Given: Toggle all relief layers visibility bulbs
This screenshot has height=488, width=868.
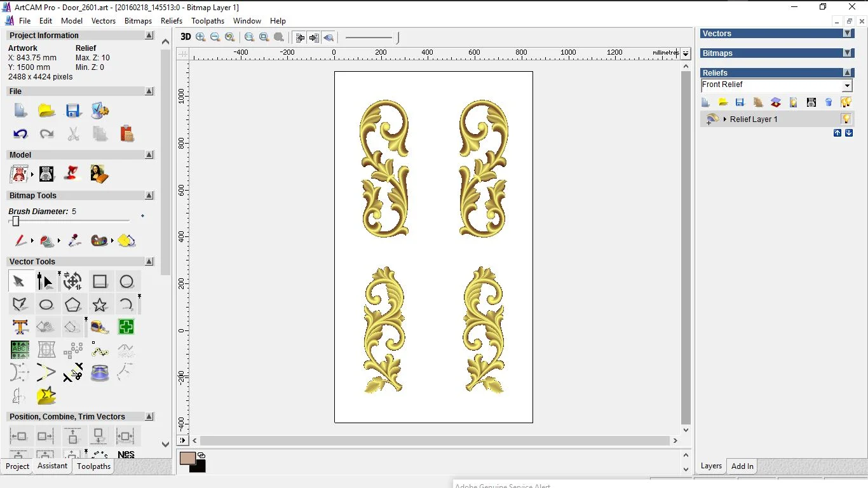Looking at the screenshot, I should coord(846,102).
